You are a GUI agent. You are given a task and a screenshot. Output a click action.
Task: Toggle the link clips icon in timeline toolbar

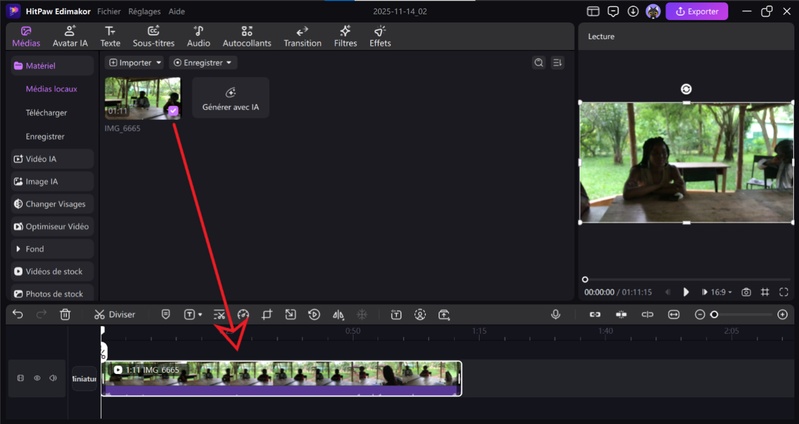click(x=595, y=314)
